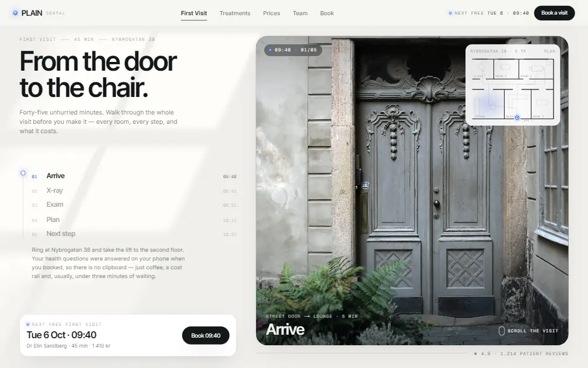This screenshot has width=588, height=368.
Task: Click the Next Free First Visit label
Action: coord(66,324)
